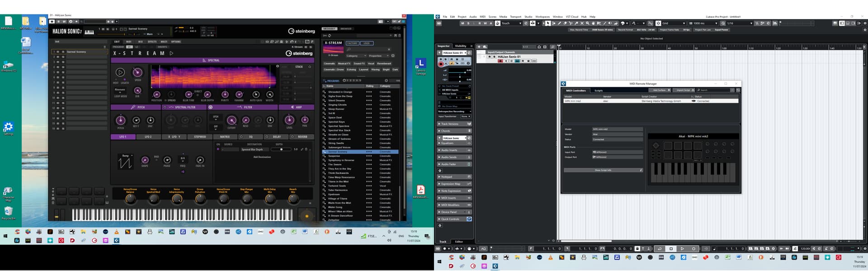Toggle the Spectral Filter power button
The width and height of the screenshot is (868, 271).
(x=165, y=107)
